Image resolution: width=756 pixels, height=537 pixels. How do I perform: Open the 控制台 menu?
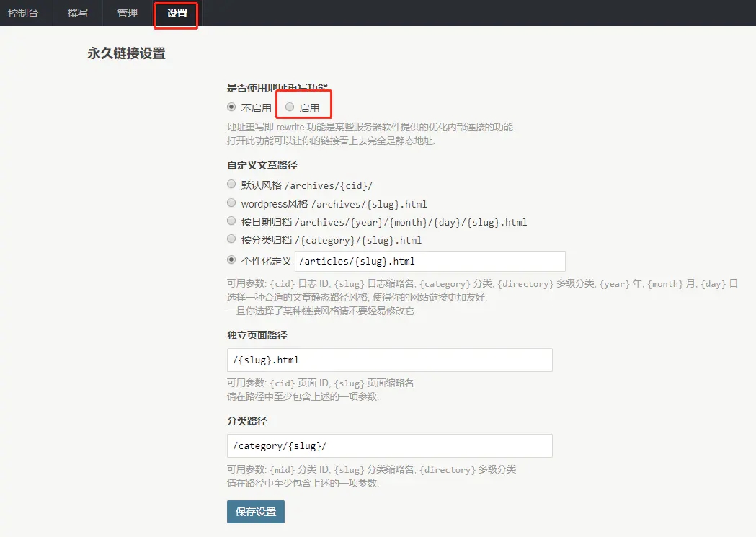click(x=23, y=13)
